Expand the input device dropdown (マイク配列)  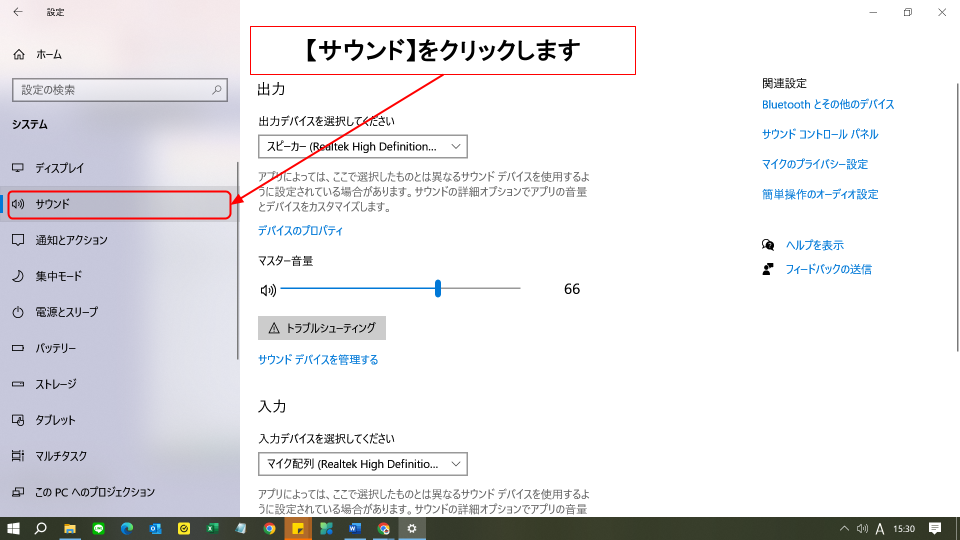(x=362, y=464)
